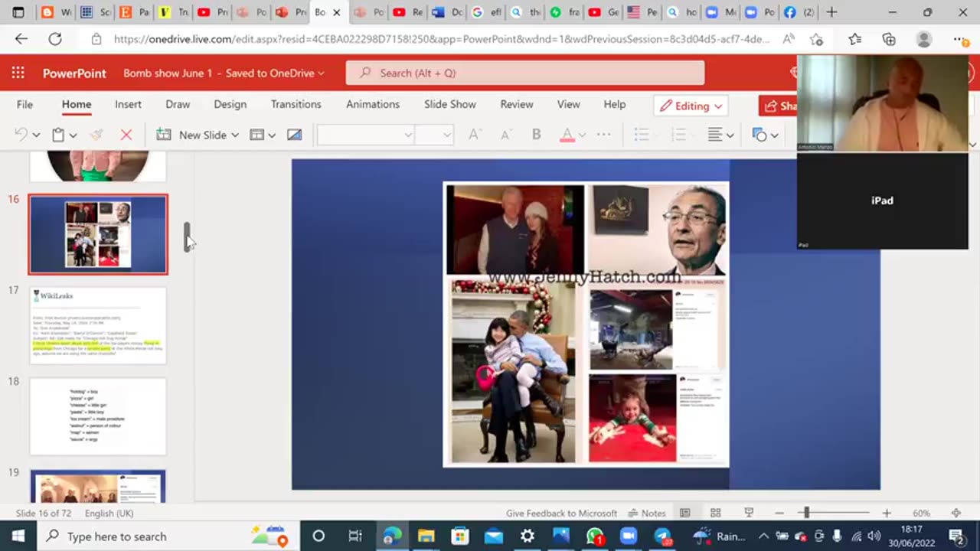The height and width of the screenshot is (551, 980).
Task: Click the red Delete X icon
Action: (x=126, y=135)
